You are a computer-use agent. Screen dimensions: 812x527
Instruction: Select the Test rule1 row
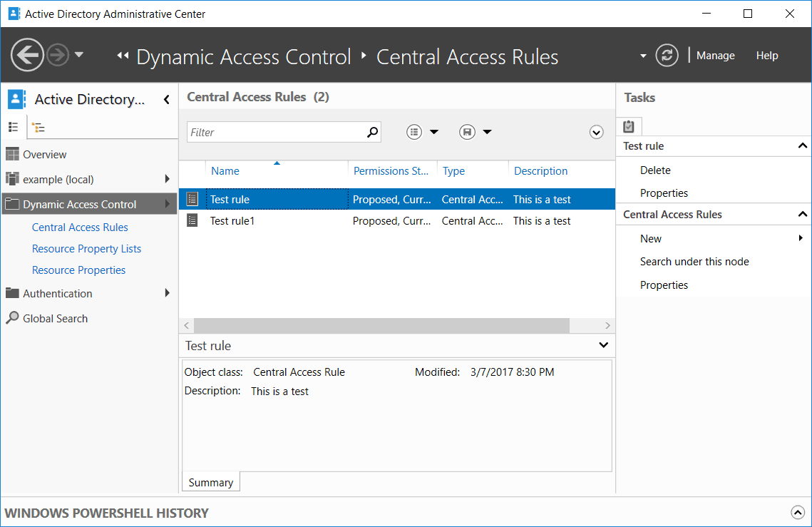coord(396,221)
